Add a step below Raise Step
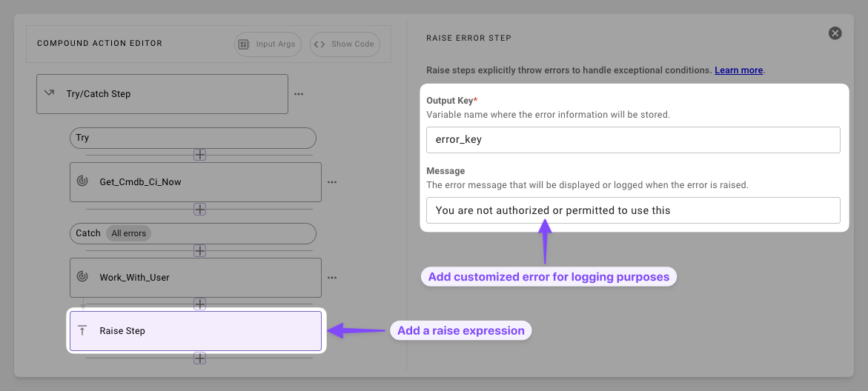Screen dimensions: 868x391 click(x=200, y=358)
